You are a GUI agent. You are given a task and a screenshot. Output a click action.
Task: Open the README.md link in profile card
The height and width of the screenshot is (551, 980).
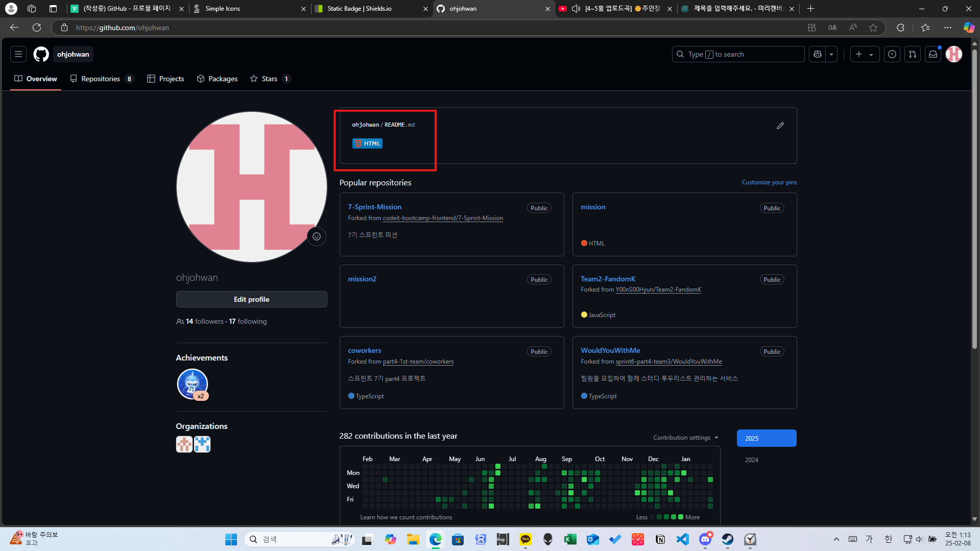(399, 125)
